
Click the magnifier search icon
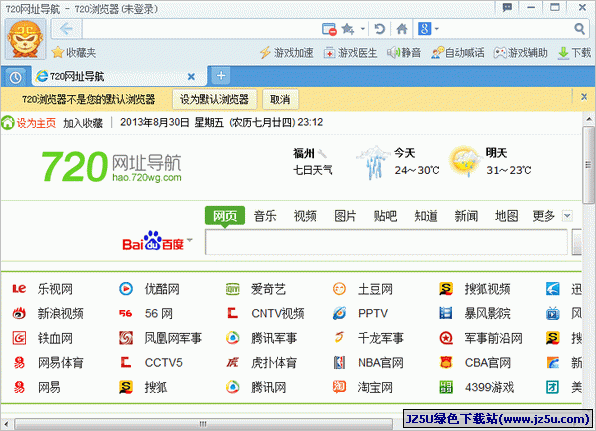pyautogui.click(x=579, y=29)
